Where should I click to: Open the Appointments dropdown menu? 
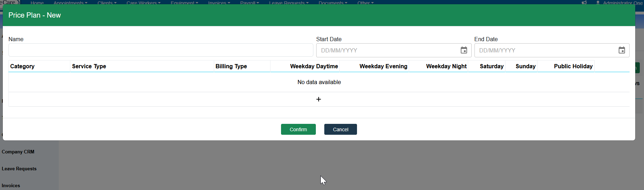70,2
